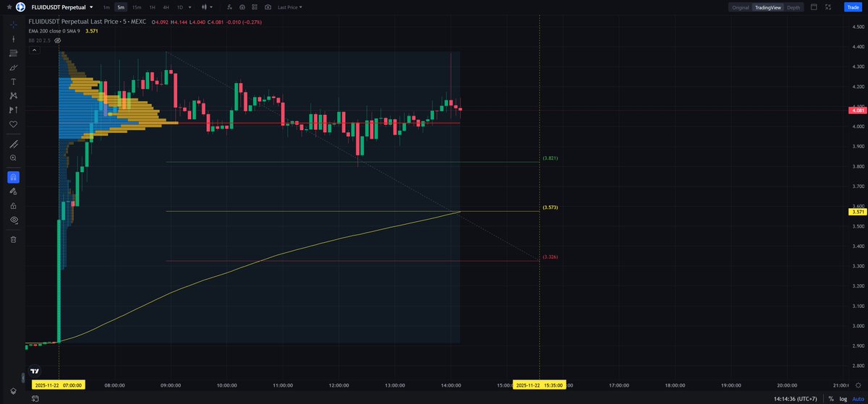Open the candlestick chart type menu
Image resolution: width=868 pixels, height=404 pixels.
[x=208, y=7]
